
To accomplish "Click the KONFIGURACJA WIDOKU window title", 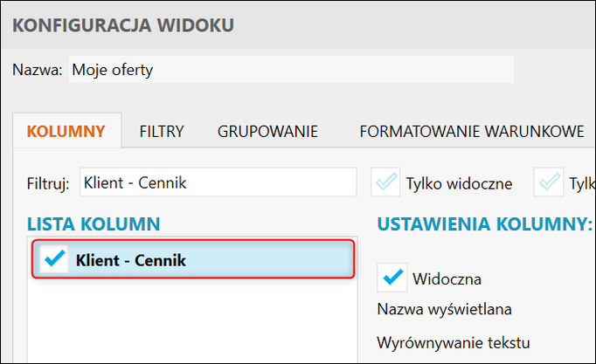I will click(x=123, y=24).
